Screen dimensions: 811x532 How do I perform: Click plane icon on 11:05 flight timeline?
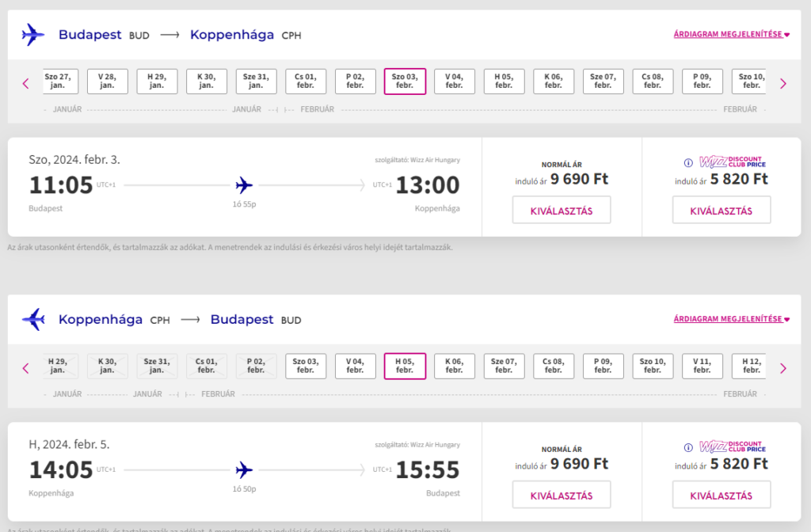[244, 185]
